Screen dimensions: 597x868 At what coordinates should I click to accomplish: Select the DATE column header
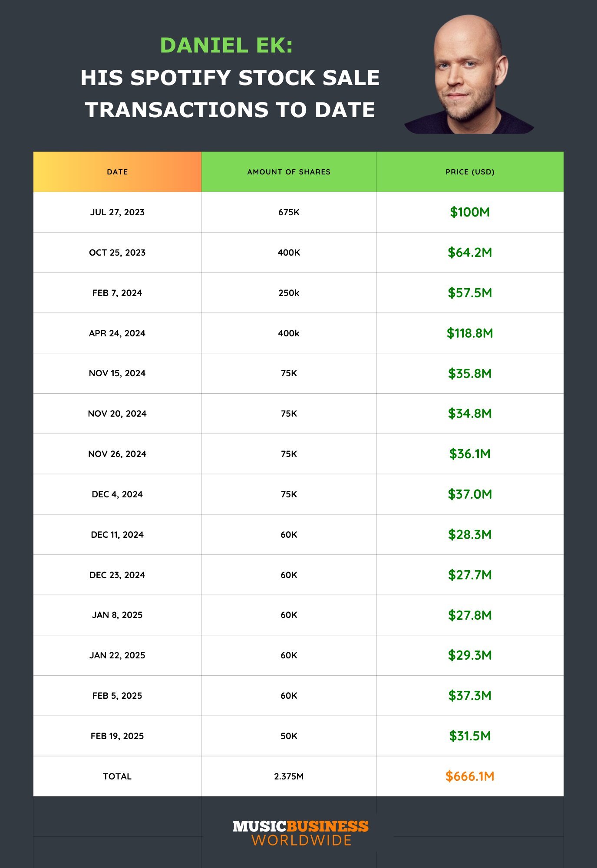117,172
